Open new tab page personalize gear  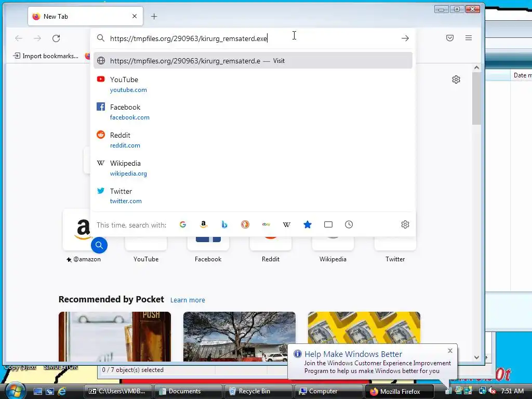456,79
